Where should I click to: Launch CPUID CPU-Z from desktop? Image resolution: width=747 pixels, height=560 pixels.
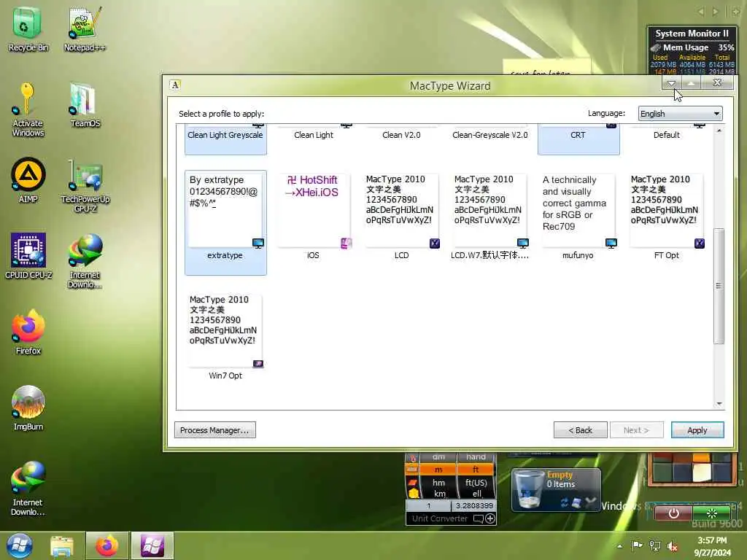(28, 256)
